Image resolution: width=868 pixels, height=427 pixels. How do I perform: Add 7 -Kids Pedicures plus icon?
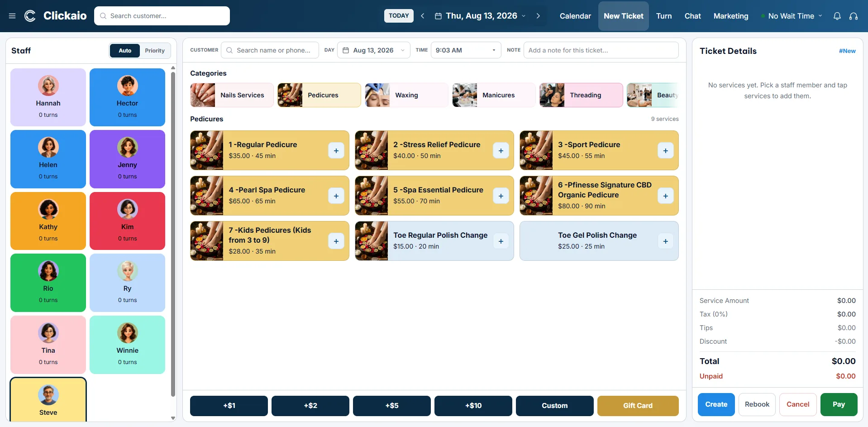336,241
